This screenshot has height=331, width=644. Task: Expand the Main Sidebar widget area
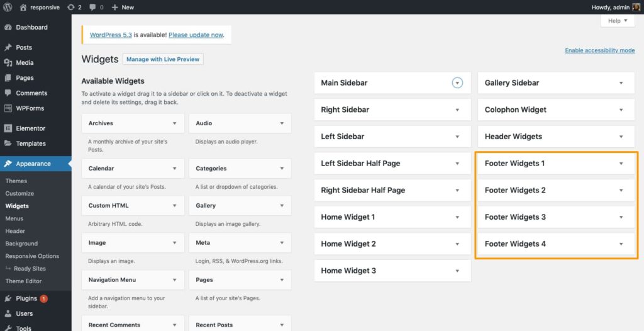pos(457,83)
